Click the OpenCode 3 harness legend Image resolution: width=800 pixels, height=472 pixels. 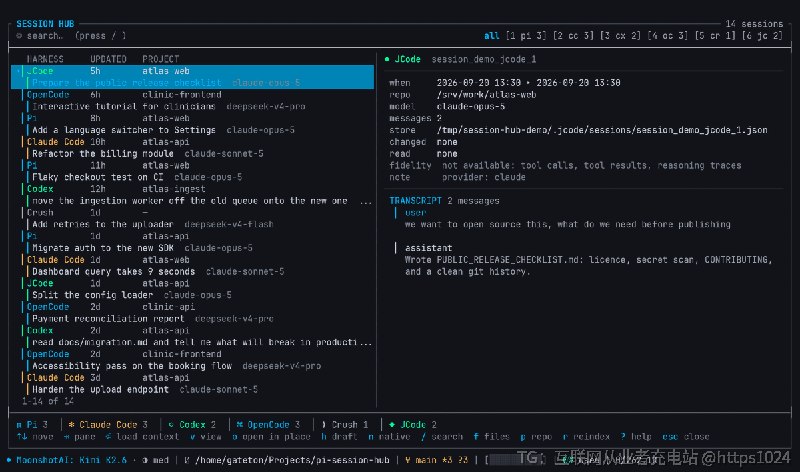(x=268, y=425)
